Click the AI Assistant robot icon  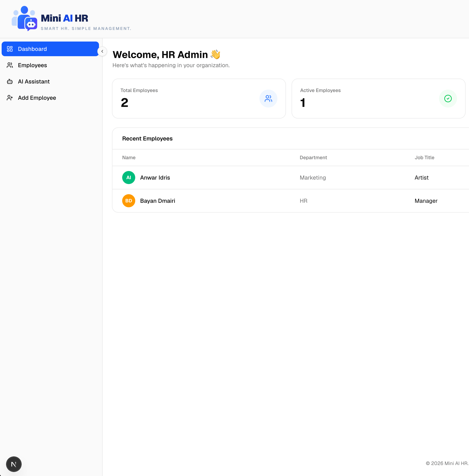pyautogui.click(x=10, y=81)
